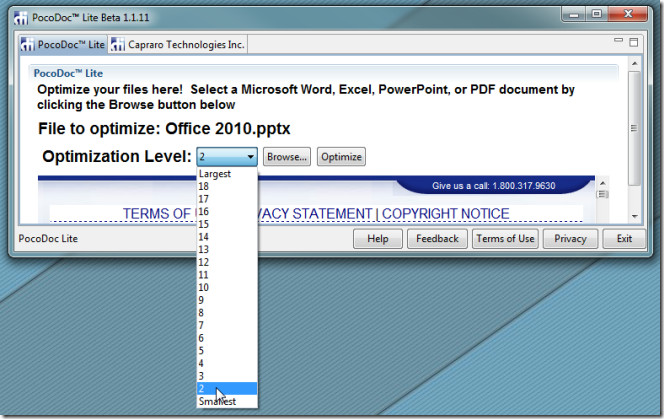Choose optimization level 15
Image resolution: width=664 pixels, height=419 pixels.
[x=227, y=224]
